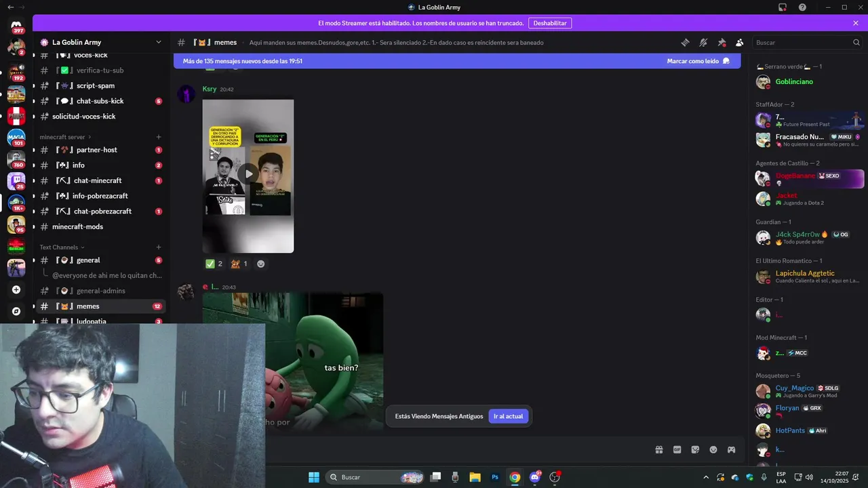Show hidden system tray icons chevron
Image resolution: width=868 pixels, height=488 pixels.
[706, 477]
